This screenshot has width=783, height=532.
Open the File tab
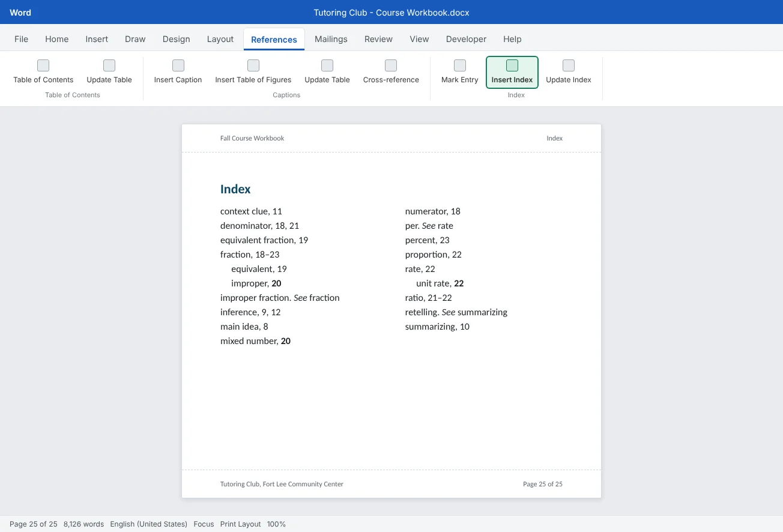[x=22, y=39]
